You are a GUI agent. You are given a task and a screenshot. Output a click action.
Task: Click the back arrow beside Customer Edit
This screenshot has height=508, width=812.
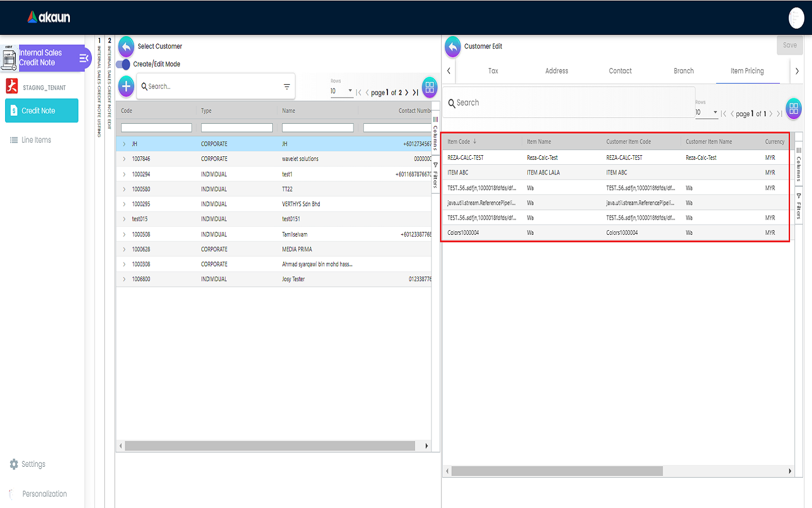click(x=453, y=46)
